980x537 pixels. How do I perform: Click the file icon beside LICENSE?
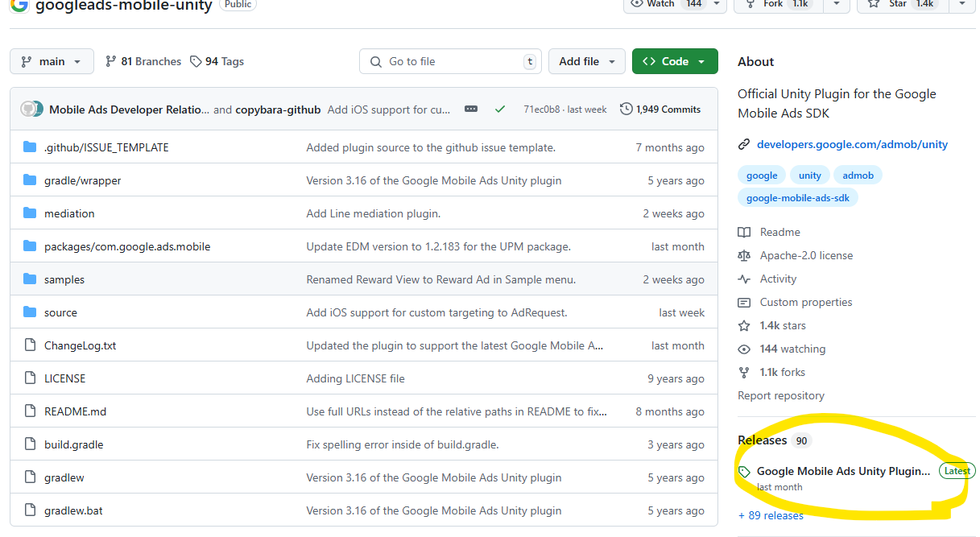30,378
